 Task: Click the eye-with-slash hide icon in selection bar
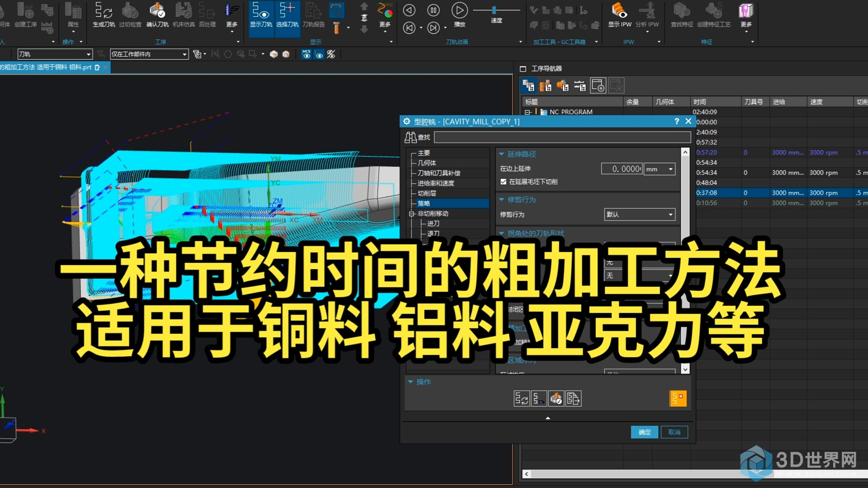click(x=331, y=54)
